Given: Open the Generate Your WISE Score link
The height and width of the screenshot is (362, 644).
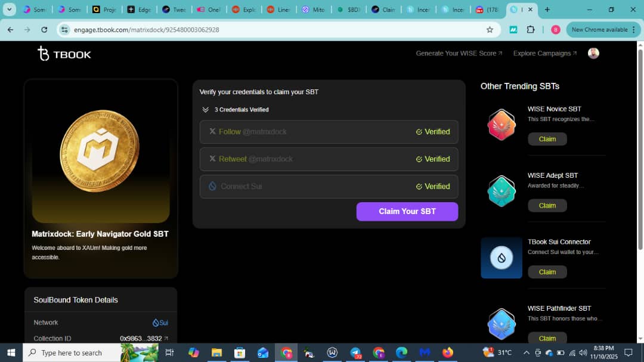Looking at the screenshot, I should [459, 54].
